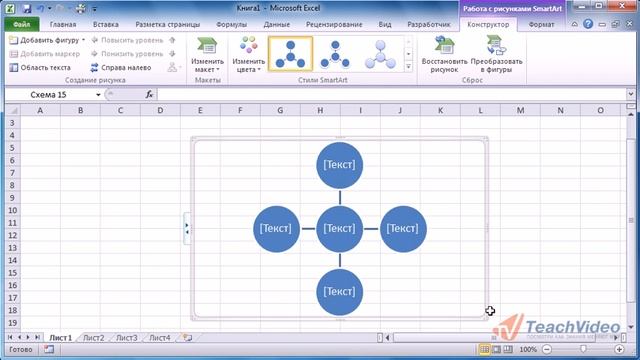Click the print preview icon in quick access toolbar
This screenshot has height=360, width=640.
pos(81,8)
